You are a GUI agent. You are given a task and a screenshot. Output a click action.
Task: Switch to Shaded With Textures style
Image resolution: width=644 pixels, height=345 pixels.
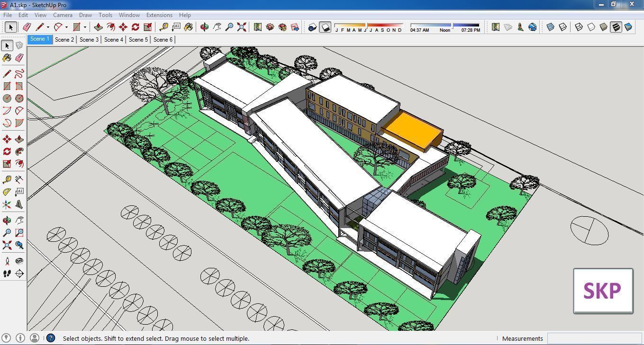pyautogui.click(x=616, y=27)
